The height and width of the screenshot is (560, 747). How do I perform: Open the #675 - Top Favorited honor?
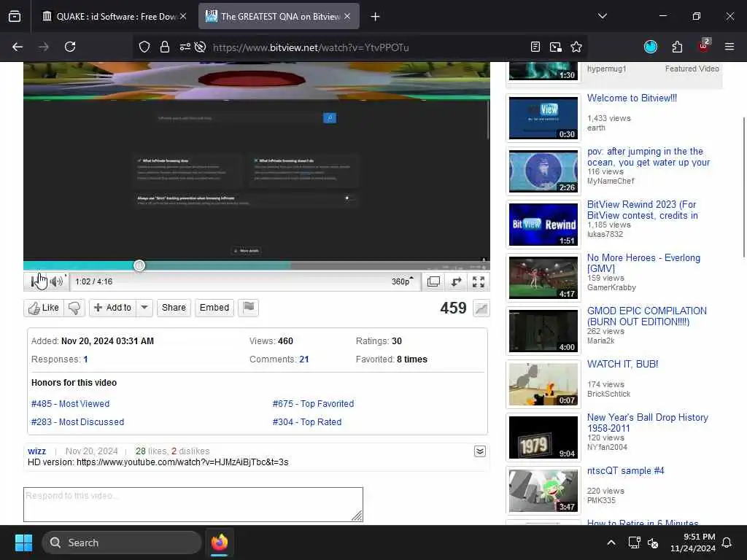(313, 404)
